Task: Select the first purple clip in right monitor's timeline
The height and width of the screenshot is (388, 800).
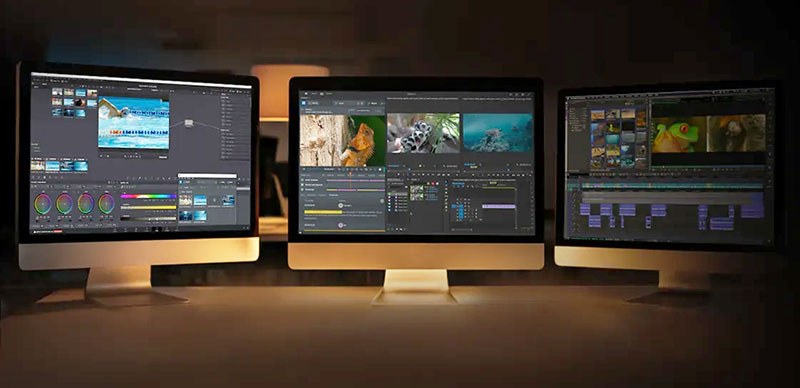Action: (x=585, y=209)
